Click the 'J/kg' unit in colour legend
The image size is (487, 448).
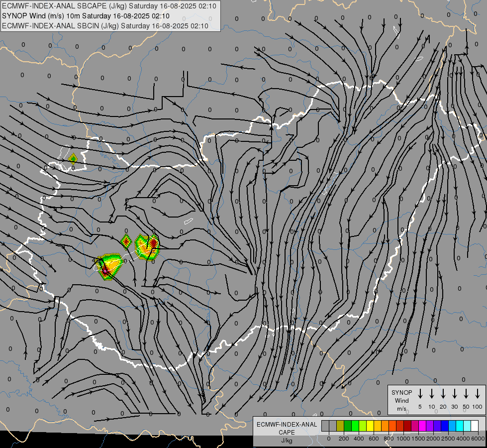[x=287, y=441]
